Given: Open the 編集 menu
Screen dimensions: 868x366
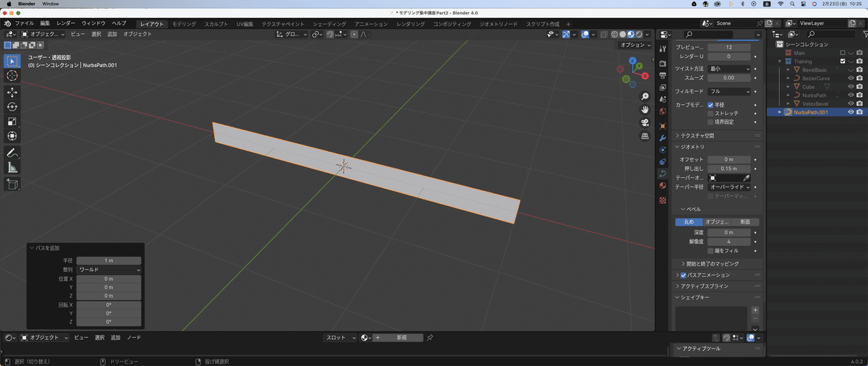Looking at the screenshot, I should [45, 23].
